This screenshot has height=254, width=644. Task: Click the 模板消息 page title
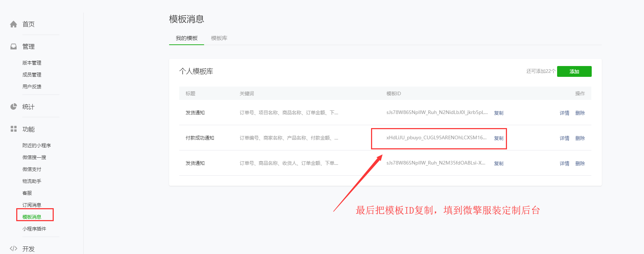[x=186, y=19]
